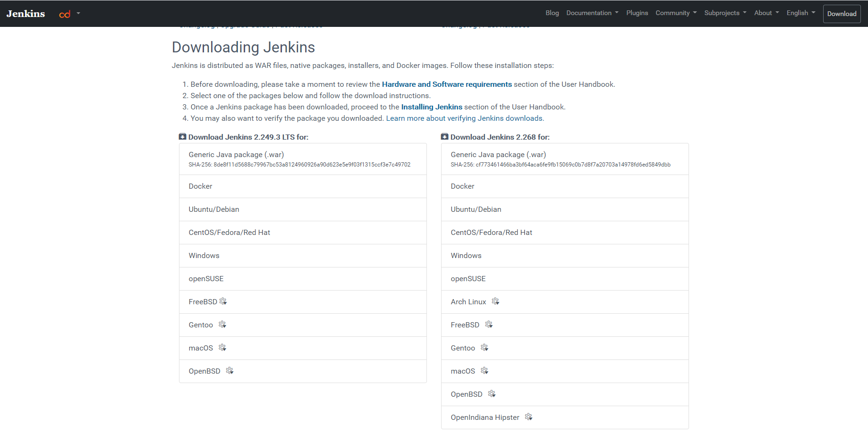Click the gear icon next to OpenIndiana Hipster

click(x=528, y=417)
